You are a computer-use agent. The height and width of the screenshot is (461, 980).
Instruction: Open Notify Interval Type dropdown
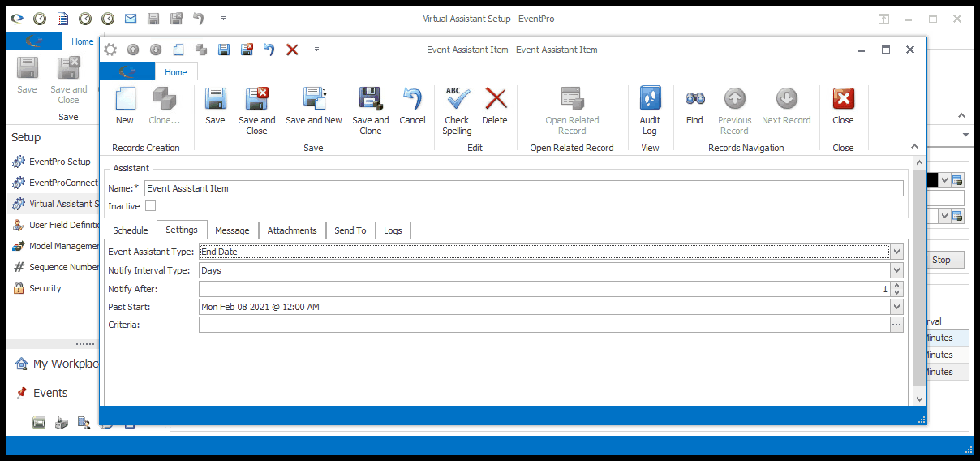click(896, 270)
